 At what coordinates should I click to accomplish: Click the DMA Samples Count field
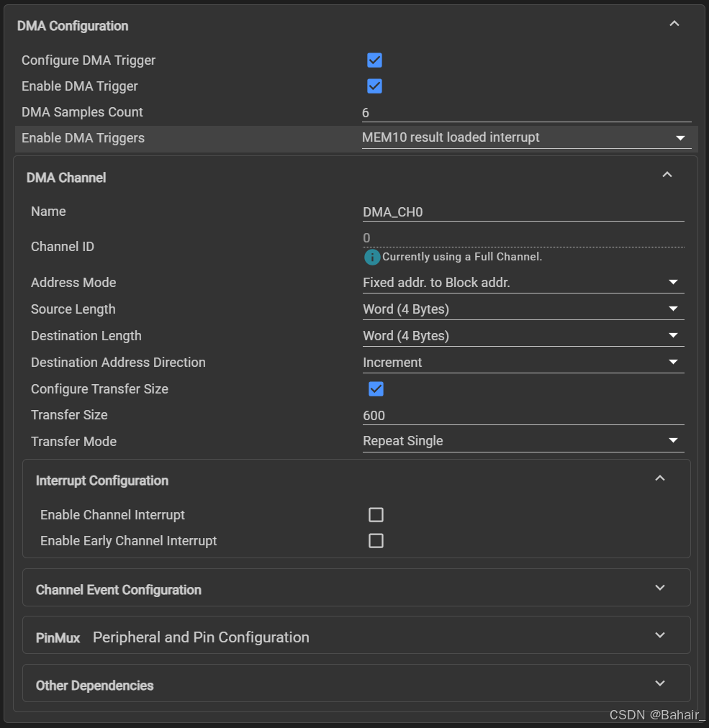pos(526,112)
